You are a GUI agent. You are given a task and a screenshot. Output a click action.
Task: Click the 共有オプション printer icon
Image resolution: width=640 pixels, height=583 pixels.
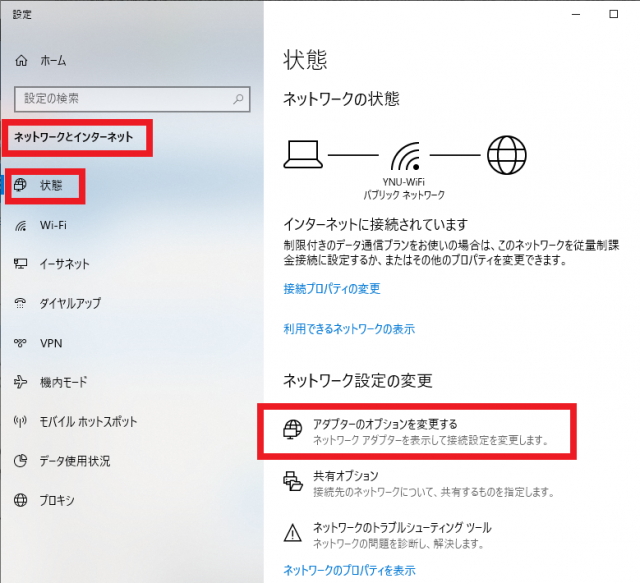[x=293, y=481]
